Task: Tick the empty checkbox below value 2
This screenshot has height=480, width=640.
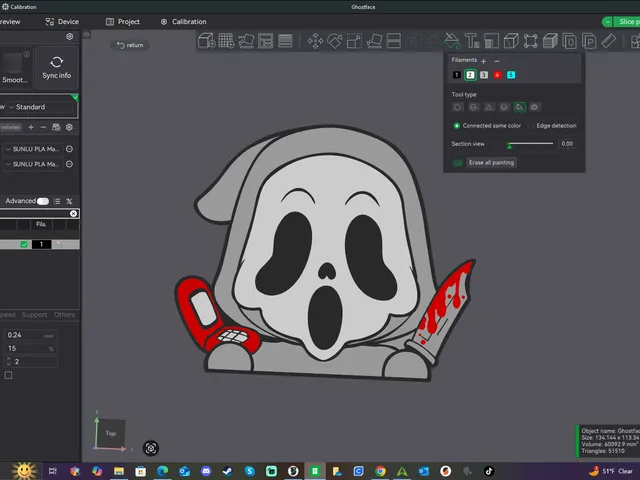Action: click(8, 375)
